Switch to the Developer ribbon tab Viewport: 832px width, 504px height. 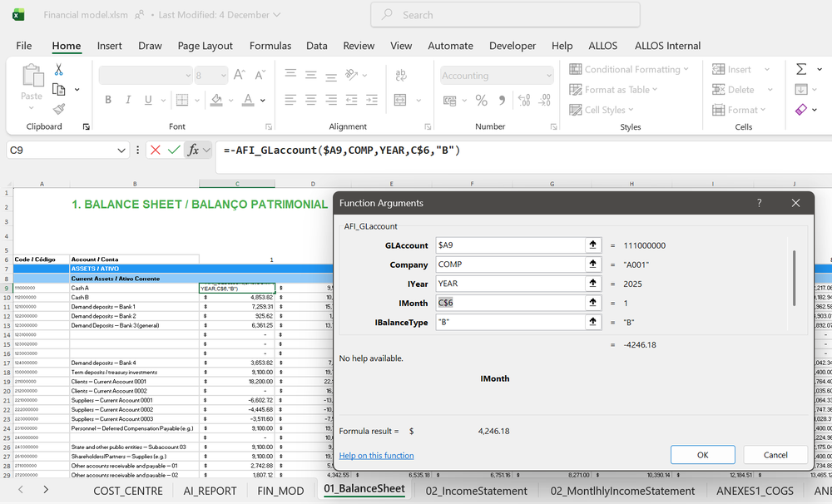coord(512,46)
